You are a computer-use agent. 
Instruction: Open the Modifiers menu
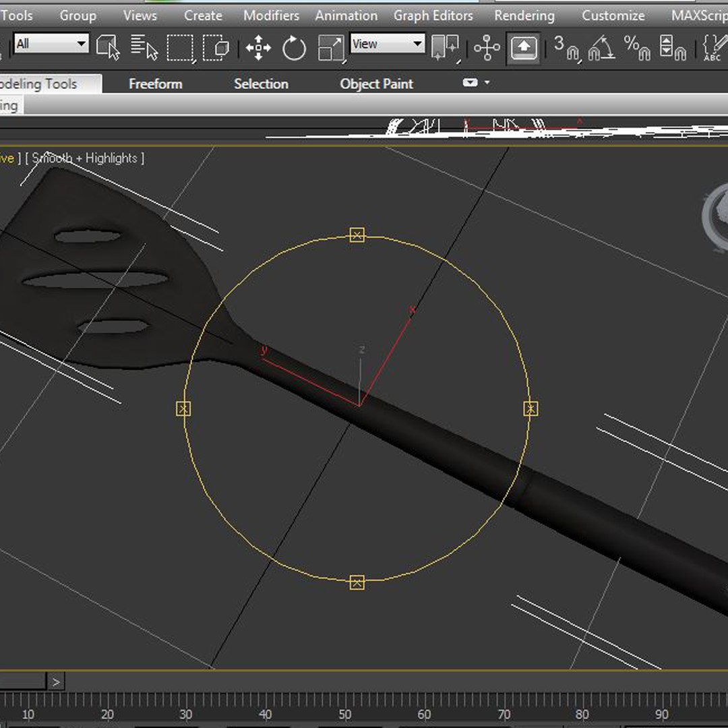pos(271,16)
